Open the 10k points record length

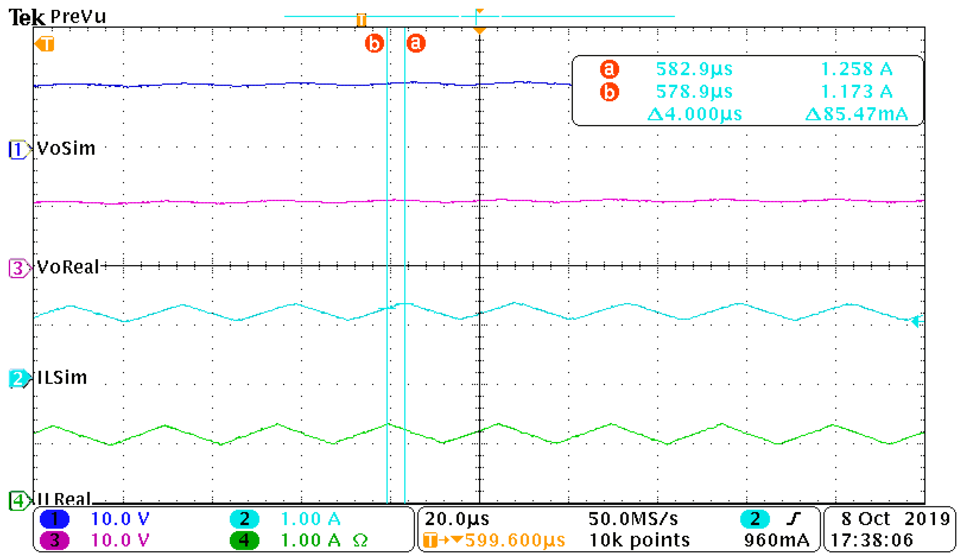click(640, 540)
